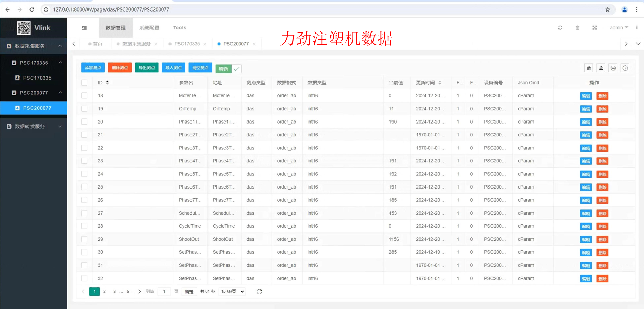Open the admin user dropdown
This screenshot has height=309, width=644.
619,28
